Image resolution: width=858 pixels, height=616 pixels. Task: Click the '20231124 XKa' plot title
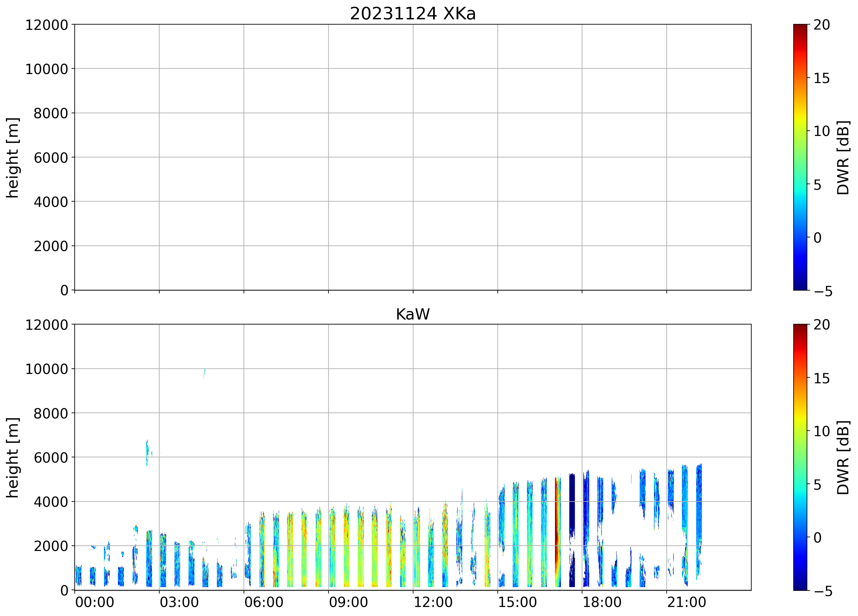413,14
